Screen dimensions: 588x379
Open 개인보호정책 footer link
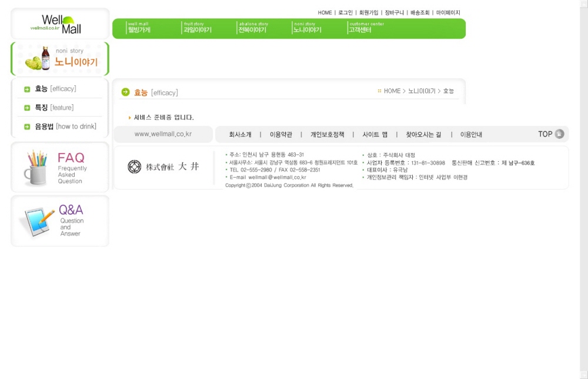328,135
